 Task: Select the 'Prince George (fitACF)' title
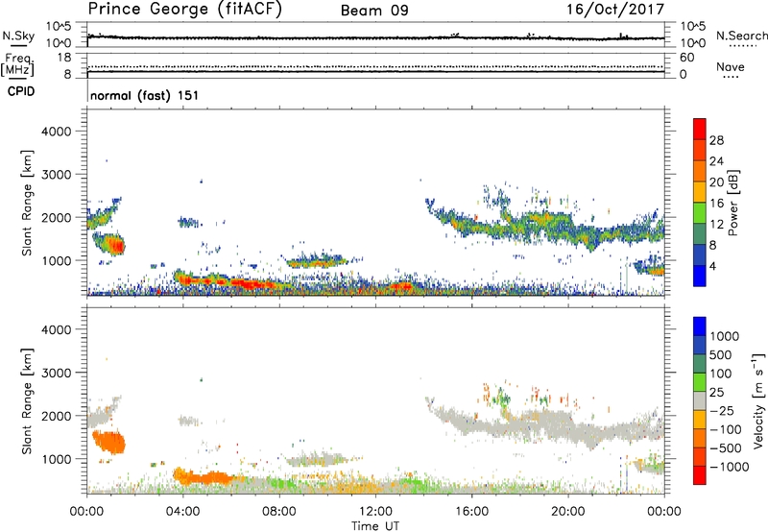pyautogui.click(x=184, y=9)
